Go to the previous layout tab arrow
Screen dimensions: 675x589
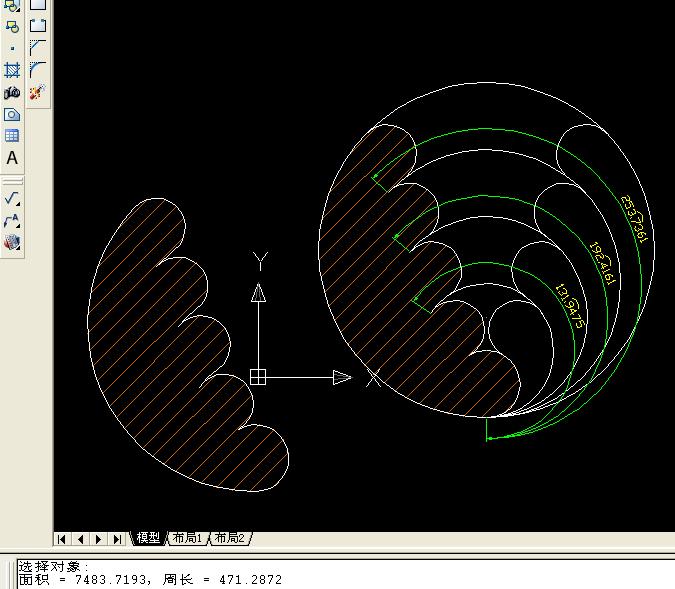coord(81,539)
